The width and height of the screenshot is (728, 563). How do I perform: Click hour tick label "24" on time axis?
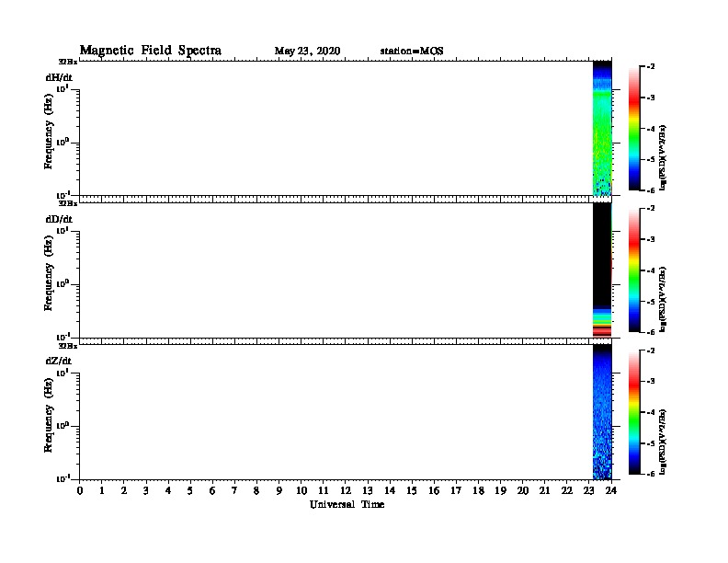pos(611,490)
